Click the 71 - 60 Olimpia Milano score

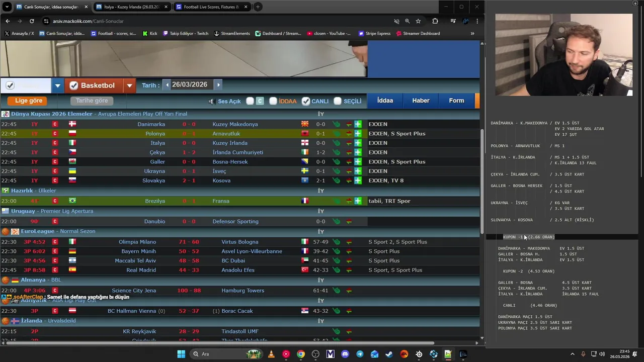click(189, 242)
